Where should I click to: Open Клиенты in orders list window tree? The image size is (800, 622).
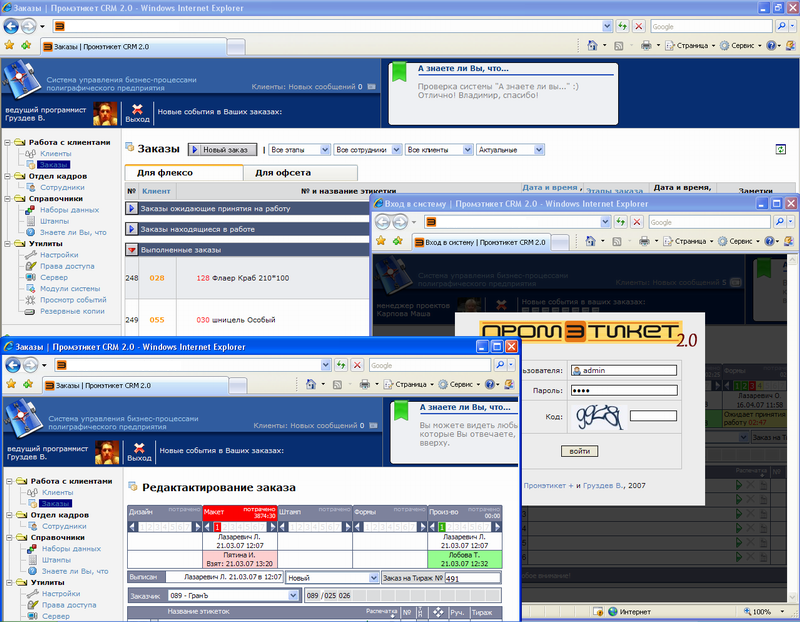(x=56, y=154)
